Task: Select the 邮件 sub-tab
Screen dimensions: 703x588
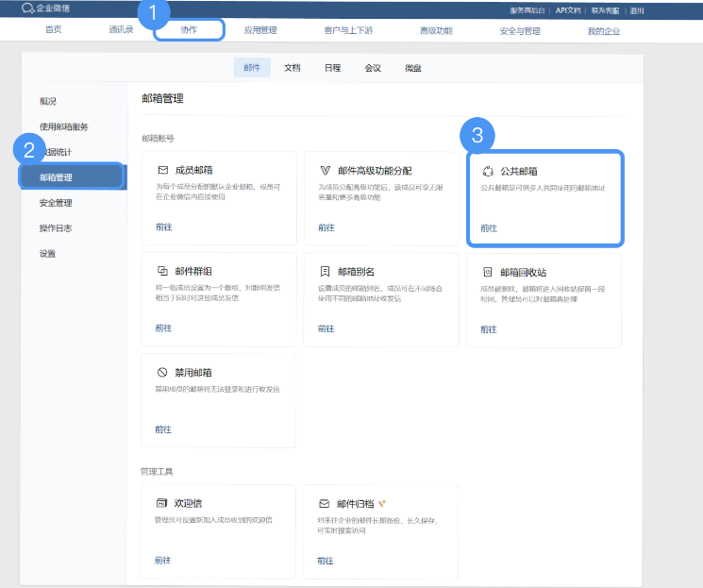Action: coord(252,67)
